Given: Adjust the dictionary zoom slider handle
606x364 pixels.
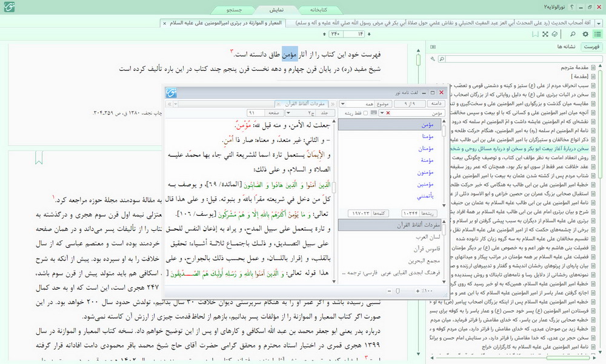Looking at the screenshot, I should 398,291.
